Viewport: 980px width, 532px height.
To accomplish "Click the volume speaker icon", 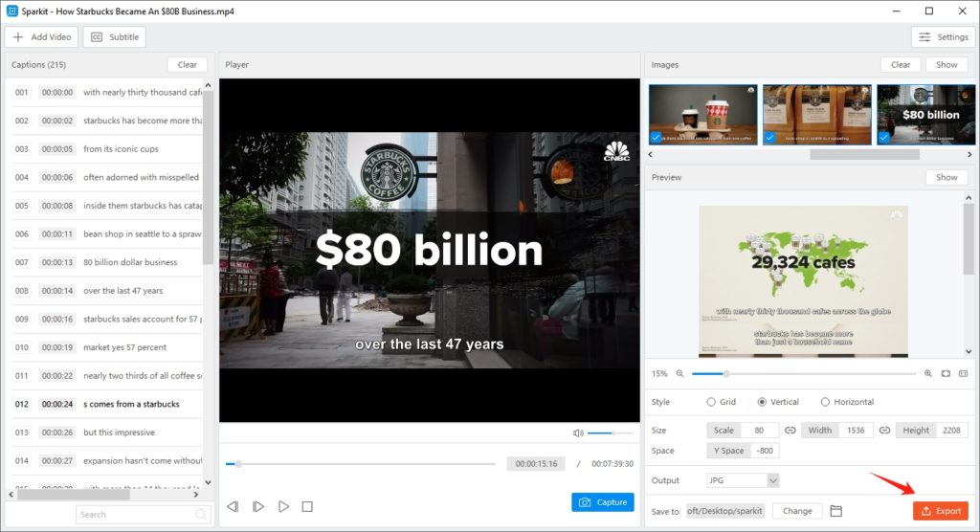I will coord(578,432).
